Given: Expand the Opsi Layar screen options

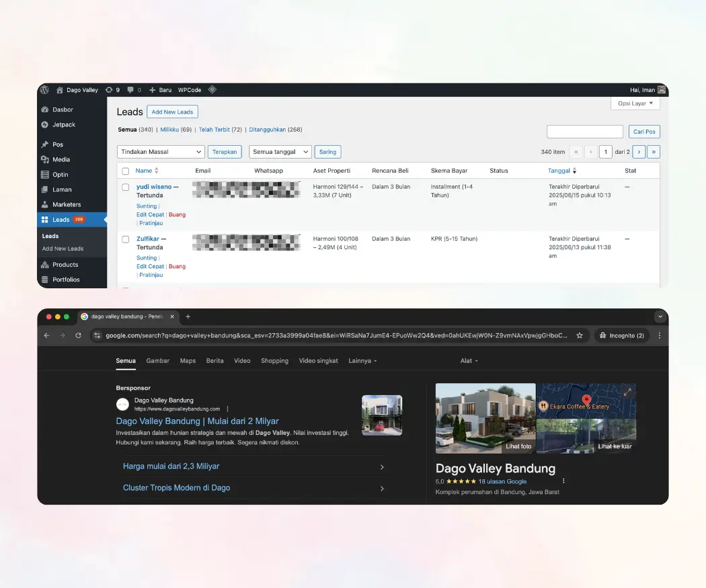Looking at the screenshot, I should coord(635,104).
